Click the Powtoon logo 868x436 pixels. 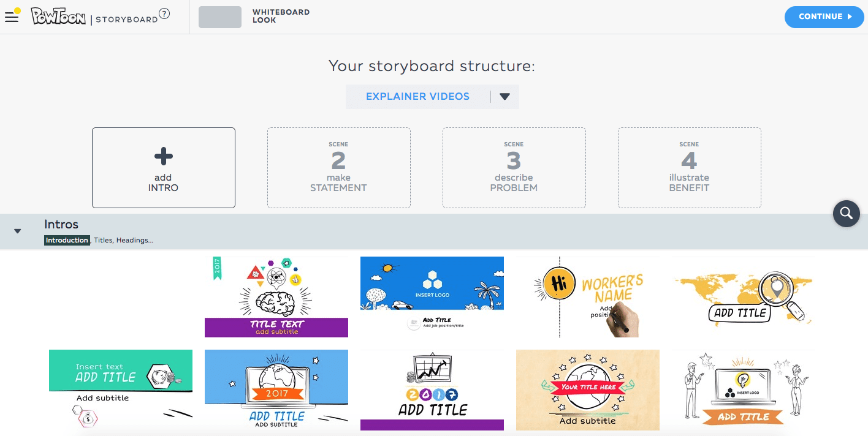pyautogui.click(x=58, y=17)
